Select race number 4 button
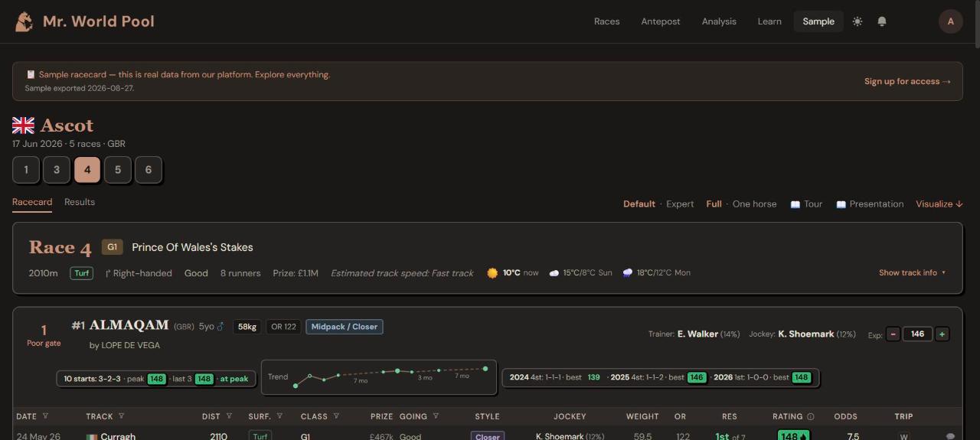The height and width of the screenshot is (440, 980). [x=87, y=170]
